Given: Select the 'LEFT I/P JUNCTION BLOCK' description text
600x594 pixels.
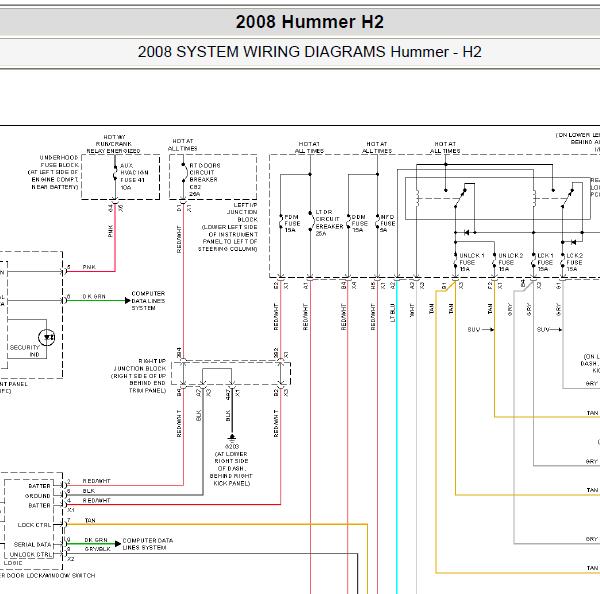Looking at the screenshot, I should pos(230,227).
